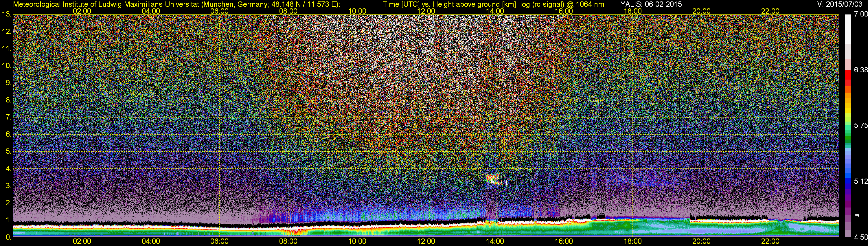Click the 22:00 label on the bottom time axis
The width and height of the screenshot is (868, 246).
pyautogui.click(x=770, y=241)
